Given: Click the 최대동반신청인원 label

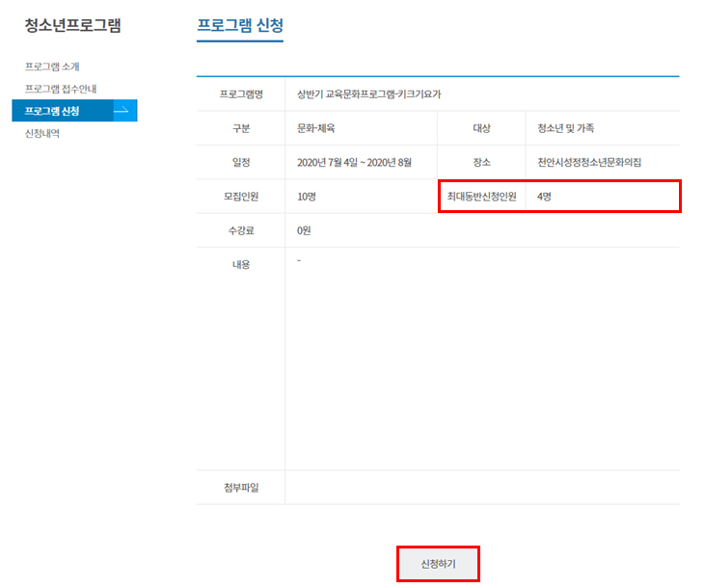Looking at the screenshot, I should pyautogui.click(x=482, y=197).
